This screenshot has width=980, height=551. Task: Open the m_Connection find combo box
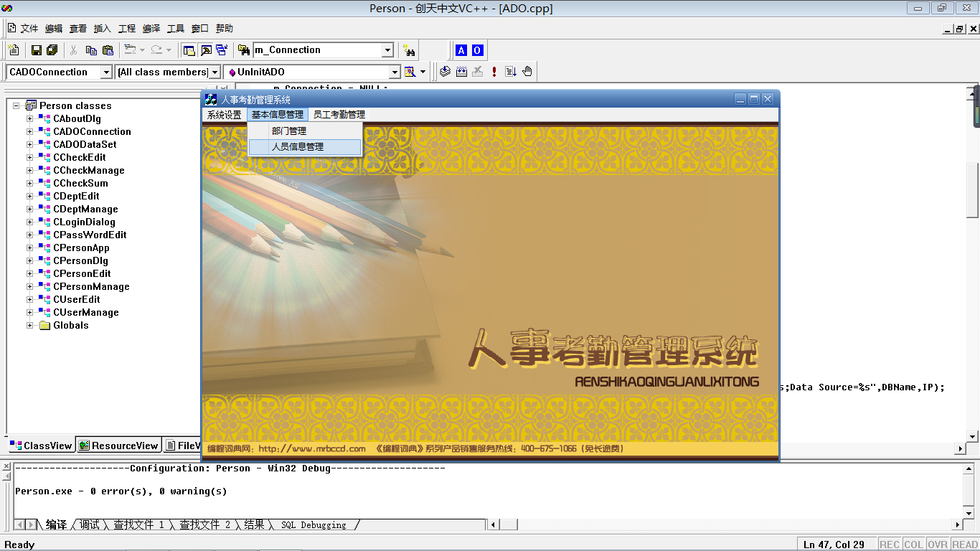[x=387, y=50]
